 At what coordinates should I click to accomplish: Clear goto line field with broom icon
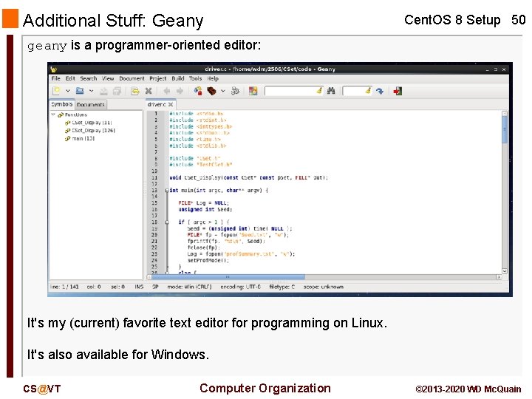click(368, 91)
